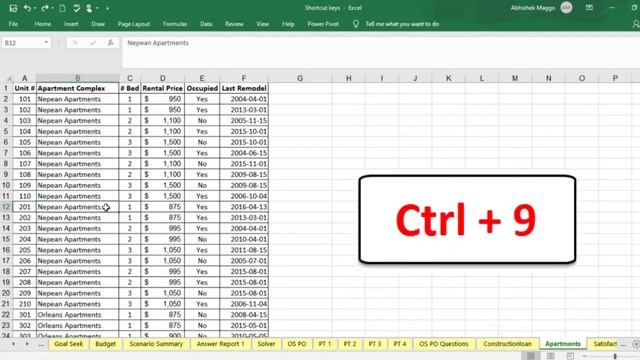
Task: Open the PT 4 sheet tab
Action: click(x=400, y=344)
